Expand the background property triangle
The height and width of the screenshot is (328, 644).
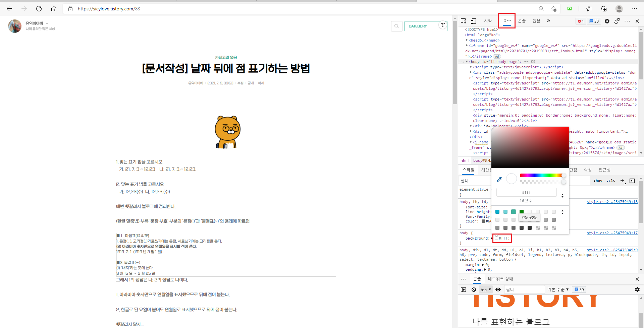click(x=492, y=238)
